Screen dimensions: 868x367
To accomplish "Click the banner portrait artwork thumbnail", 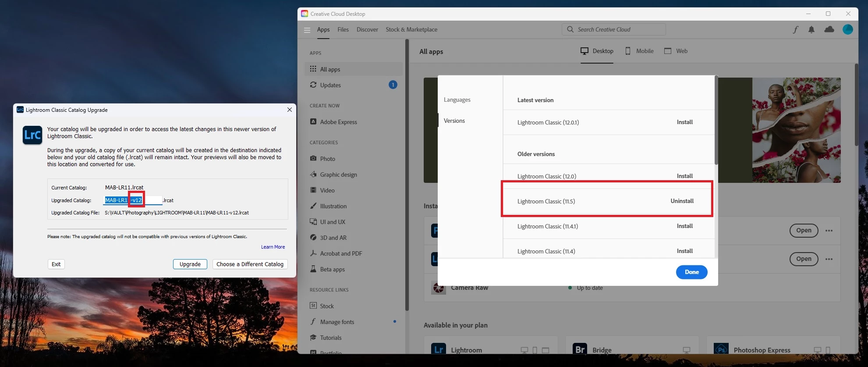I will [796, 130].
